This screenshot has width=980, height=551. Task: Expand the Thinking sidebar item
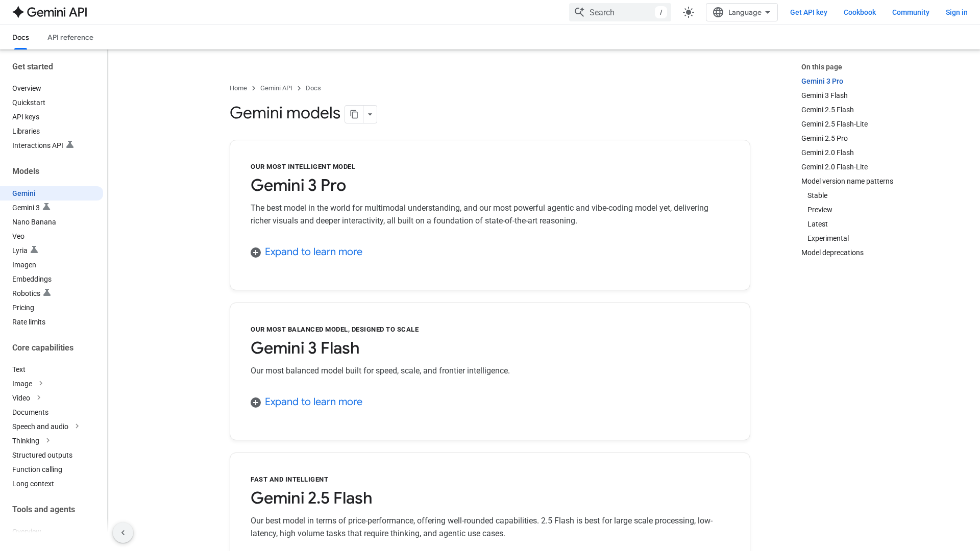pos(48,441)
